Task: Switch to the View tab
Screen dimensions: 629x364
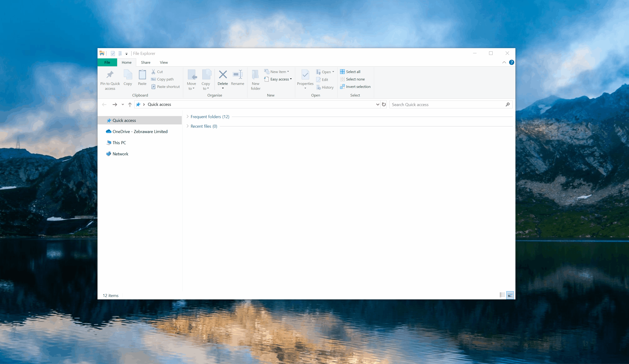Action: 164,62
